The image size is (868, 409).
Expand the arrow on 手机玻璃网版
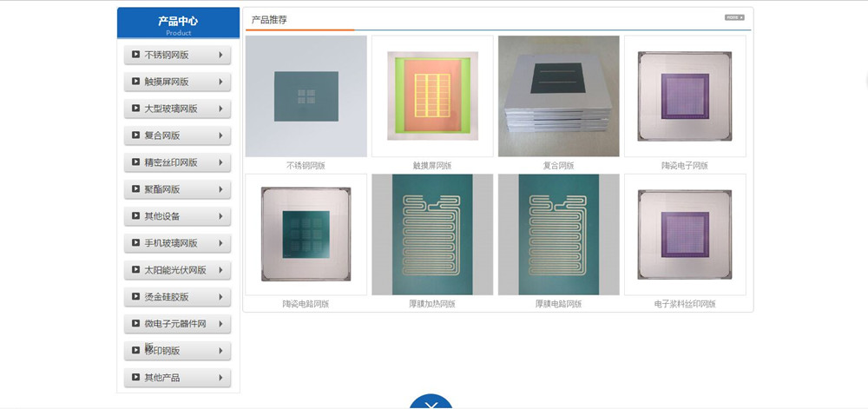220,243
